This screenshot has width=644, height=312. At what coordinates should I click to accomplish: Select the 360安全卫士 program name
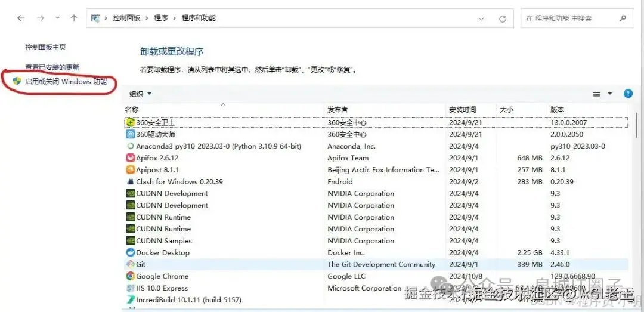point(156,122)
